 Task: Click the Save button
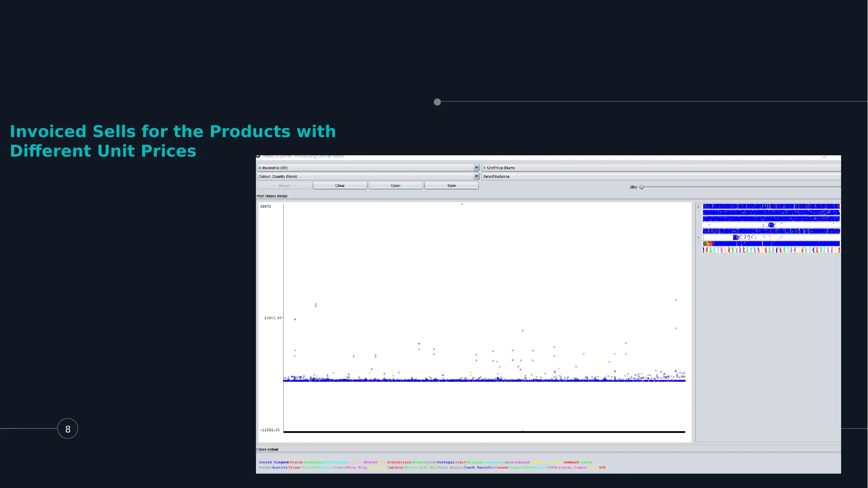pyautogui.click(x=452, y=186)
